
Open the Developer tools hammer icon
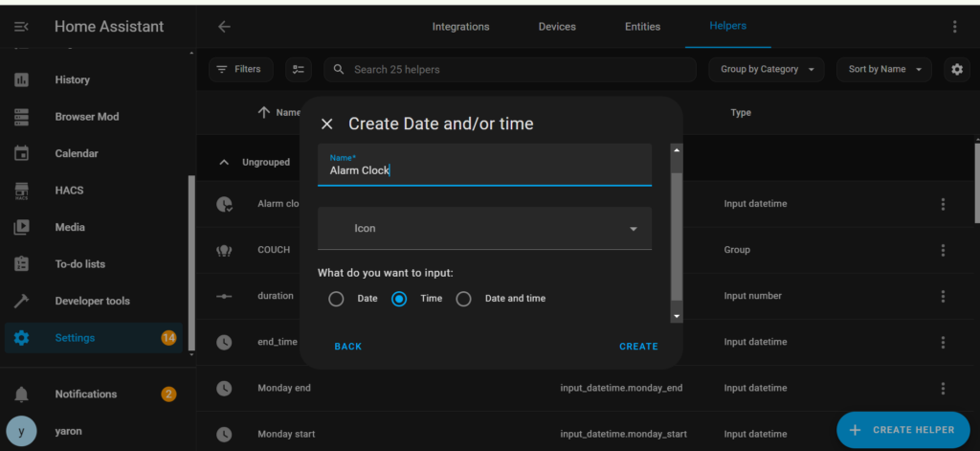tap(21, 301)
